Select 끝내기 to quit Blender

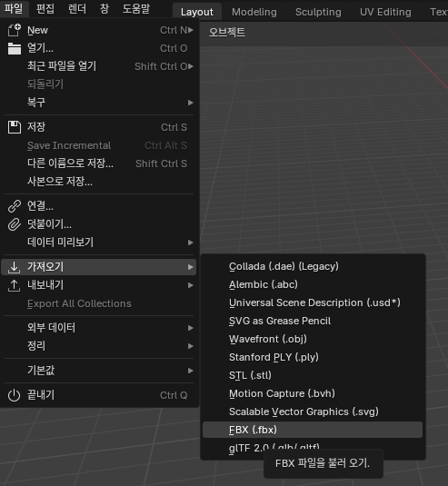pos(98,395)
